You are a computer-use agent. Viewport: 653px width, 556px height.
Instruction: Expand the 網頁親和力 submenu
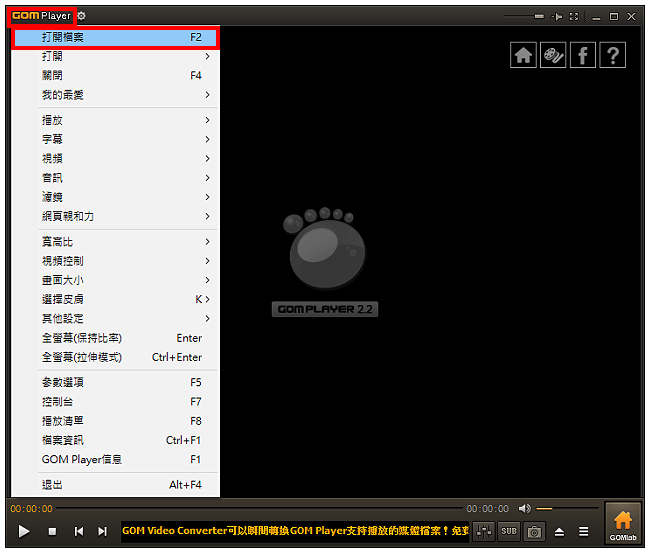pyautogui.click(x=115, y=216)
